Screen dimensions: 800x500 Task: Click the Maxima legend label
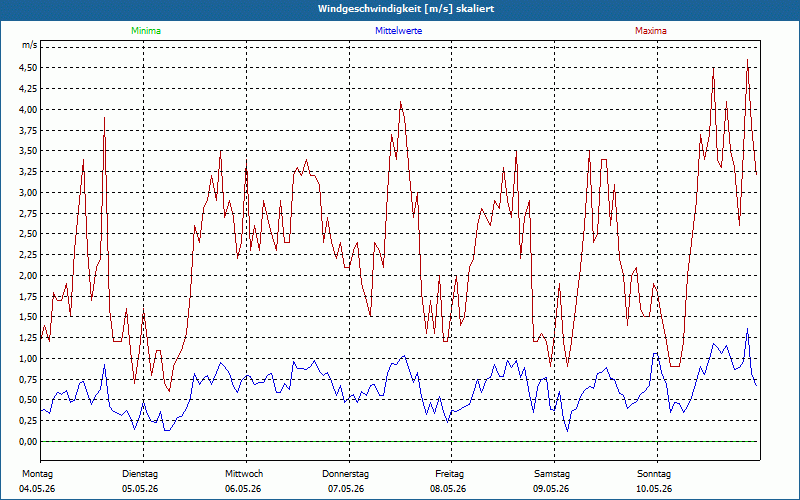(x=651, y=31)
